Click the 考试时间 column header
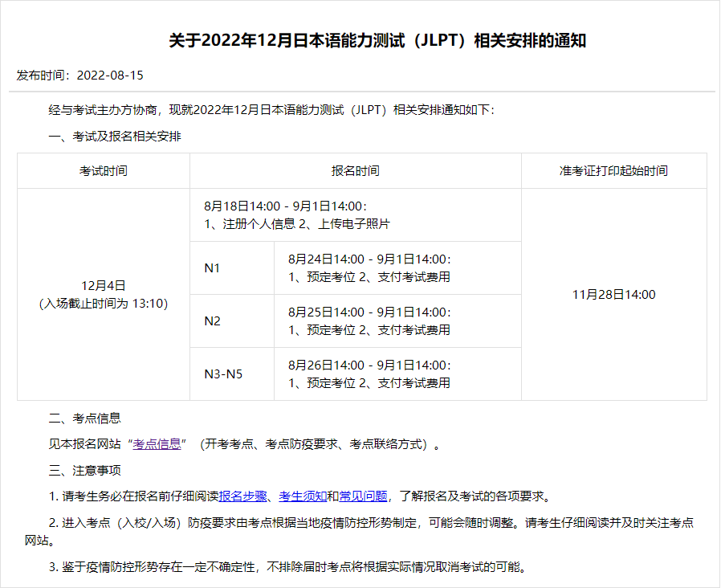The width and height of the screenshot is (721, 588). 103,171
